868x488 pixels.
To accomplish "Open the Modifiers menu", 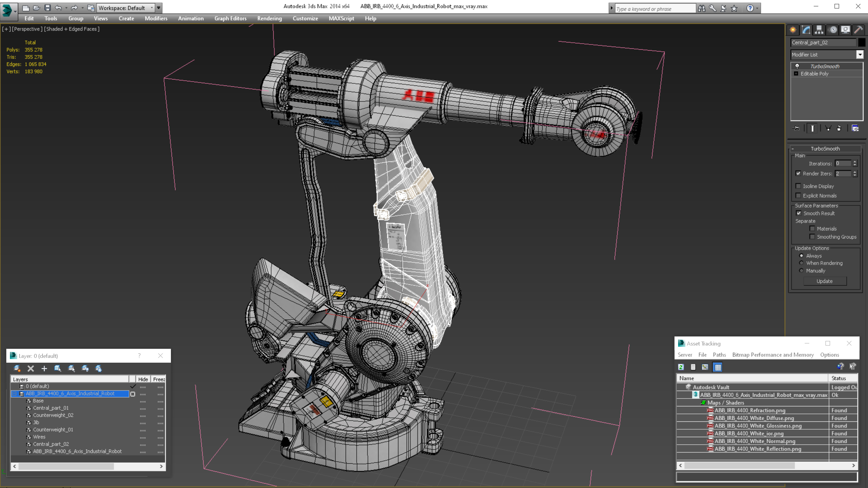I will coord(156,18).
